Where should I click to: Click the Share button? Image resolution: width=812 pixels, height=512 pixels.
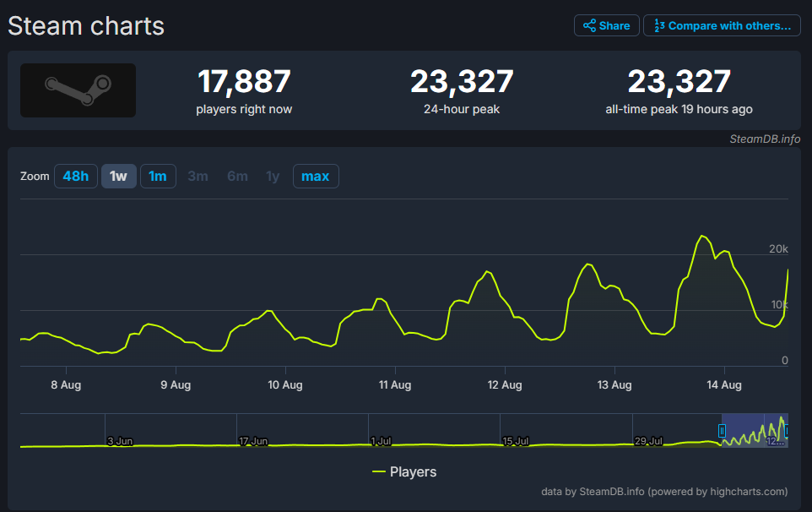[606, 25]
